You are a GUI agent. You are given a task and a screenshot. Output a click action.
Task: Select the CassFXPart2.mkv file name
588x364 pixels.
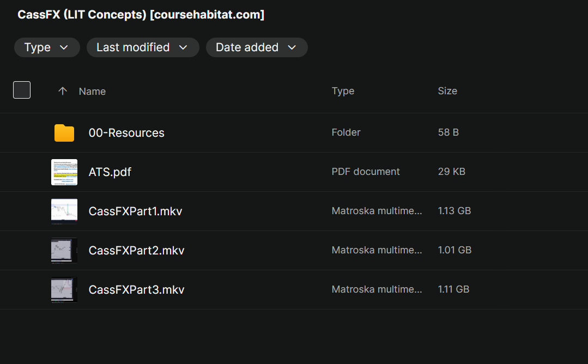coord(136,251)
